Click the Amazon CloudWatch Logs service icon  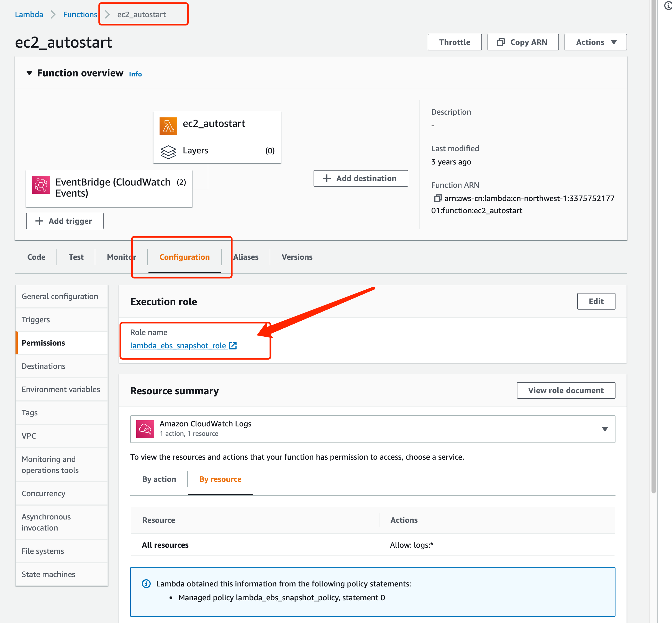tap(145, 429)
